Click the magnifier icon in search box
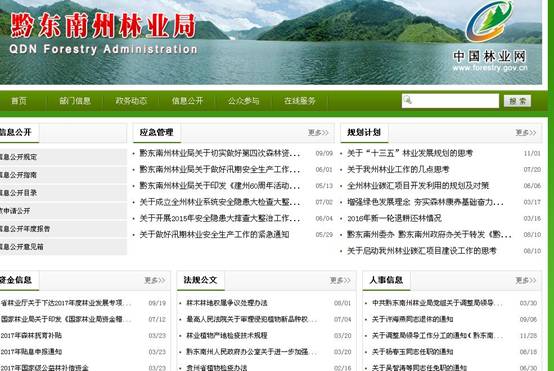The height and width of the screenshot is (371, 554). pyautogui.click(x=407, y=100)
